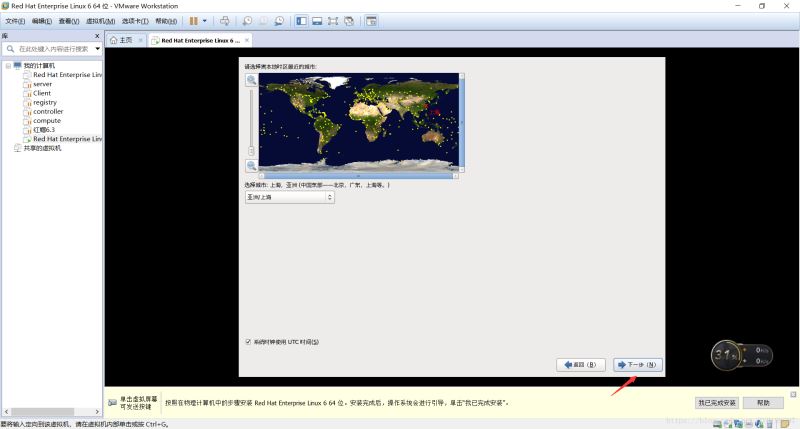Click the take snapshot clock icon
The width and height of the screenshot is (800, 429).
246,20
